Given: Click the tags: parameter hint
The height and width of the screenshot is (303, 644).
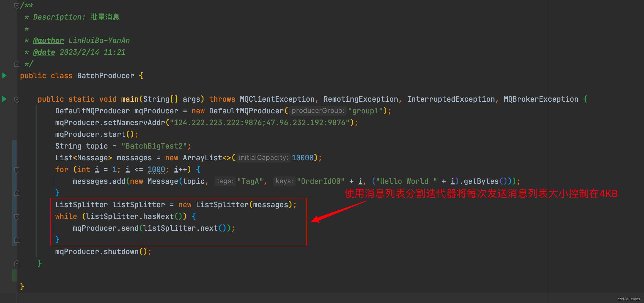Looking at the screenshot, I should click(225, 181).
